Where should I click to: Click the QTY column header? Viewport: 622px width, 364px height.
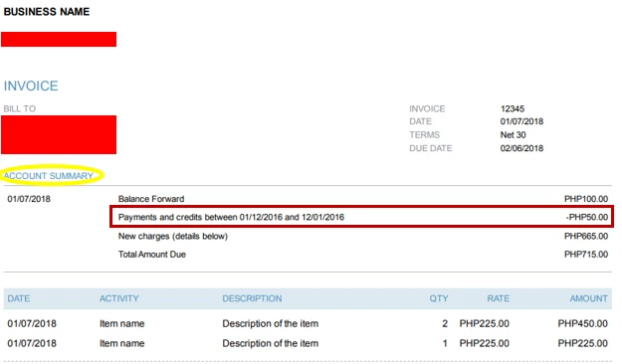(x=439, y=298)
